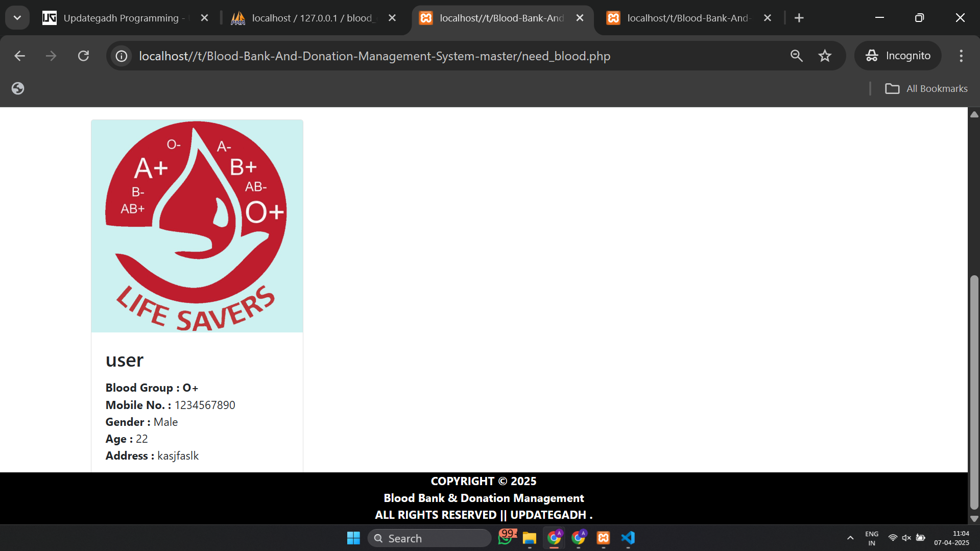Expand the tab search dropdown
This screenshot has width=980, height=551.
point(17,18)
